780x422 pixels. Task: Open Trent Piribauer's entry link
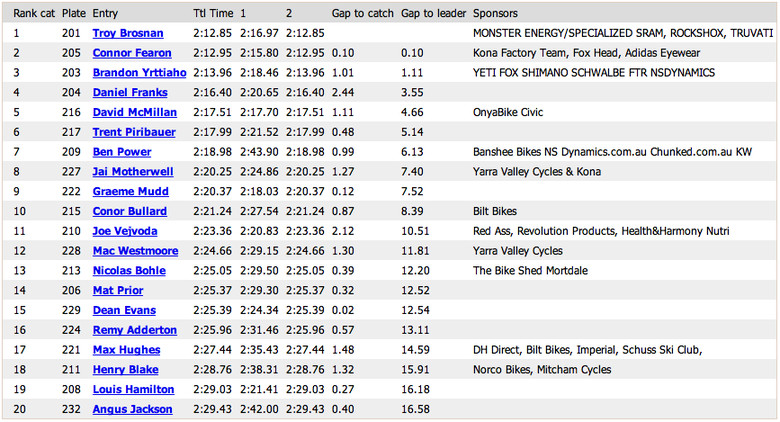click(x=134, y=132)
